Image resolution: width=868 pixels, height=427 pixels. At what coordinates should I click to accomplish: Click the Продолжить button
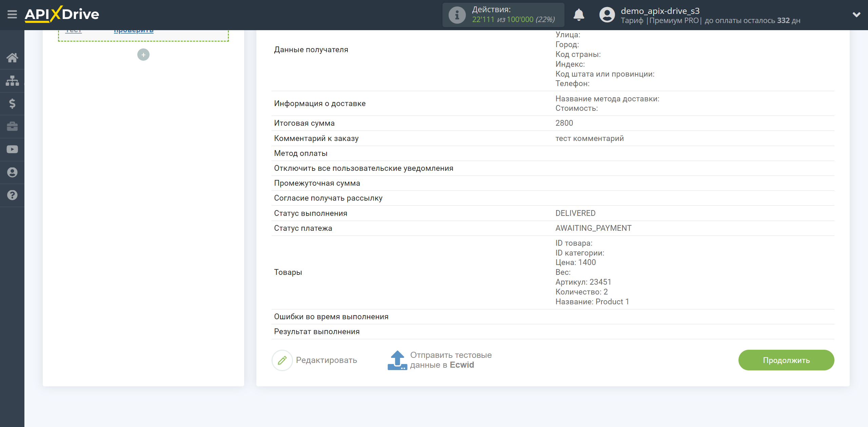click(x=786, y=360)
